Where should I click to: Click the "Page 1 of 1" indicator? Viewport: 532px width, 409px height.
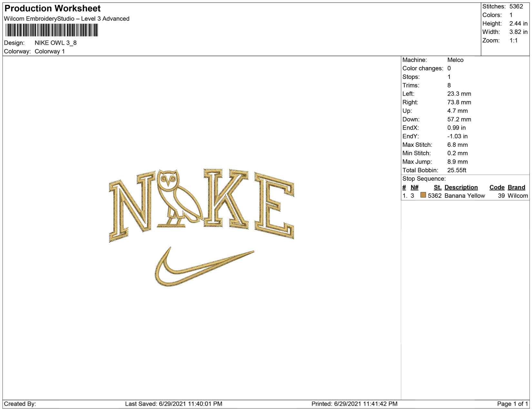coord(513,404)
